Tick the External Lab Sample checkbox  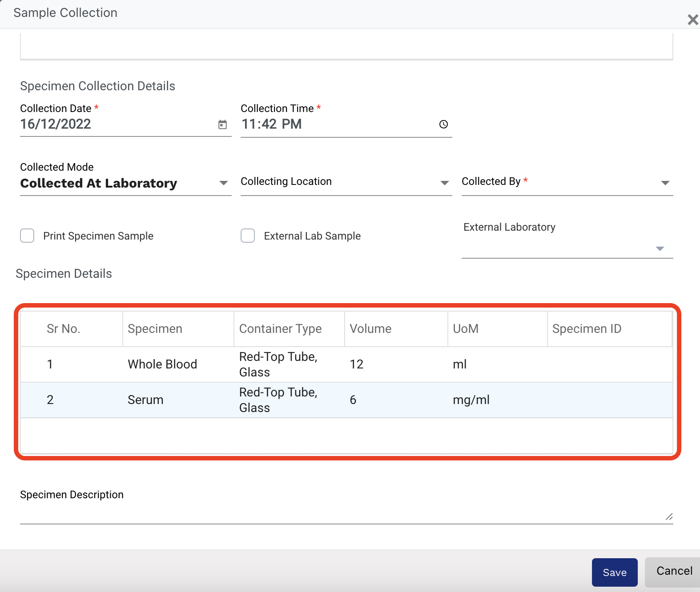(x=248, y=236)
